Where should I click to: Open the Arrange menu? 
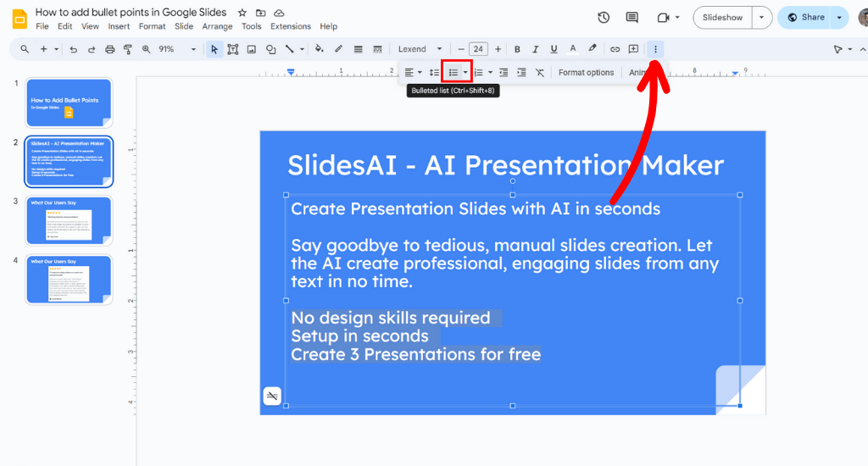[217, 26]
